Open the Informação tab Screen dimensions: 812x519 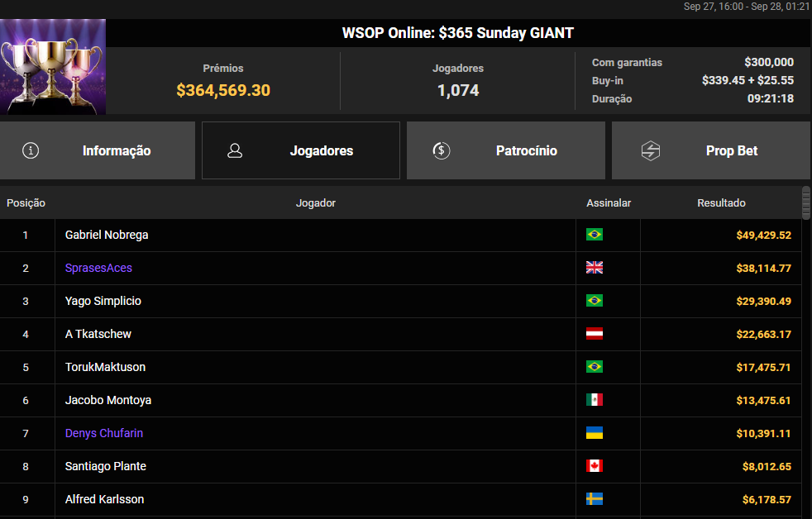pyautogui.click(x=98, y=150)
